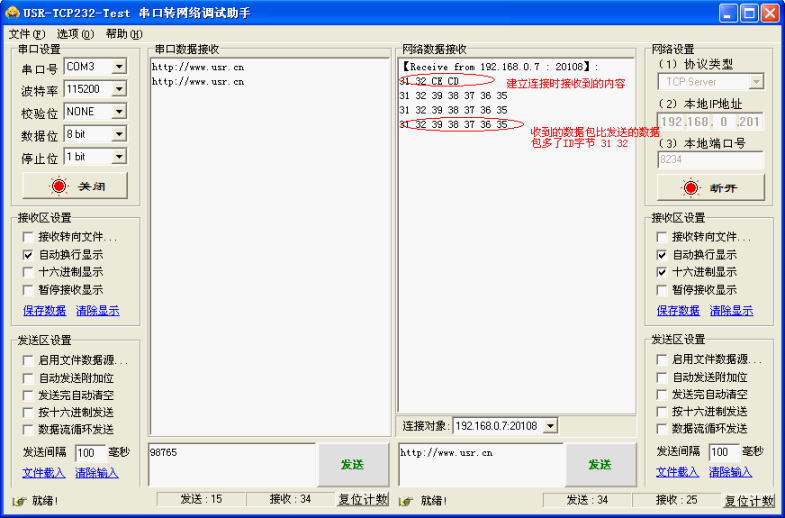This screenshot has width=785, height=518.
Task: Click the app icon in the title bar
Action: pos(12,13)
